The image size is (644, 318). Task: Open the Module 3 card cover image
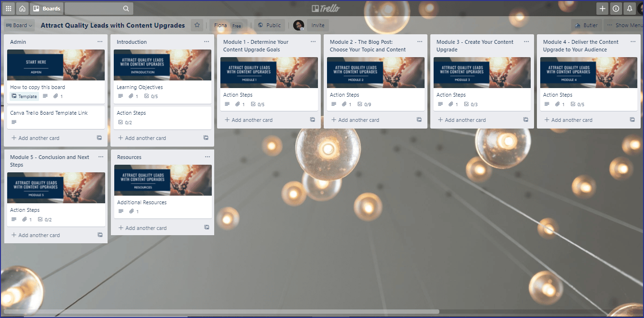pos(482,73)
